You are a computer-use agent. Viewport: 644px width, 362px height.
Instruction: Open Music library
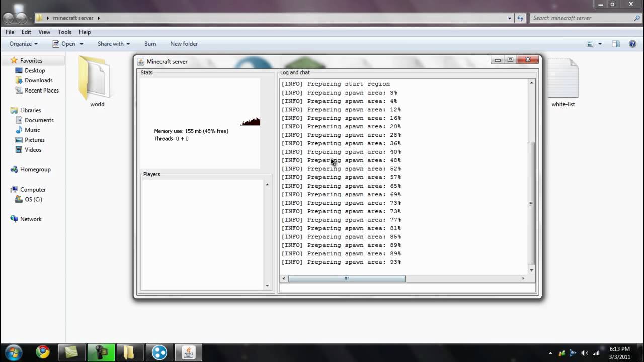[x=32, y=130]
